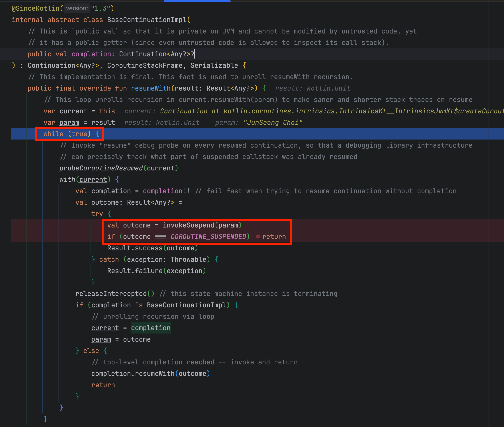Click completion.resumeWith(outcome) in else branch

tap(150, 373)
